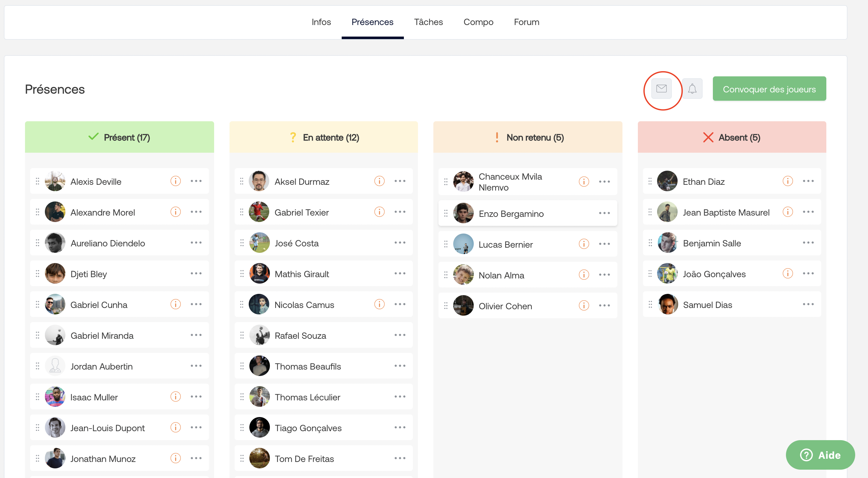Open options menu for Thomas Léculier
The image size is (868, 478).
(400, 397)
